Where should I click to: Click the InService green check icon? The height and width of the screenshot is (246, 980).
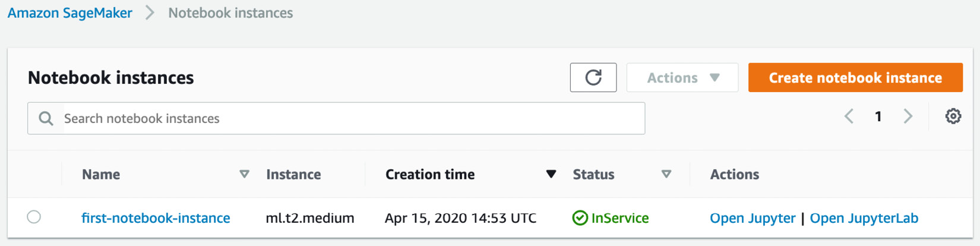click(x=580, y=218)
